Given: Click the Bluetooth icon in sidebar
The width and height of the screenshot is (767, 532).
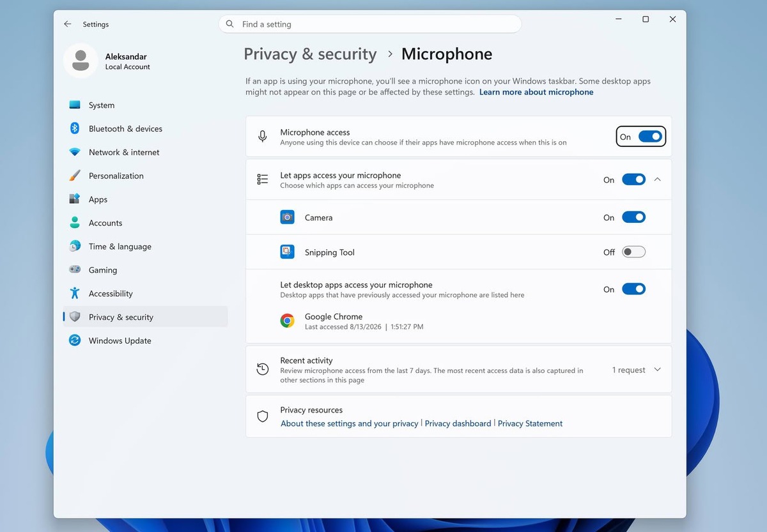Looking at the screenshot, I should pyautogui.click(x=75, y=128).
